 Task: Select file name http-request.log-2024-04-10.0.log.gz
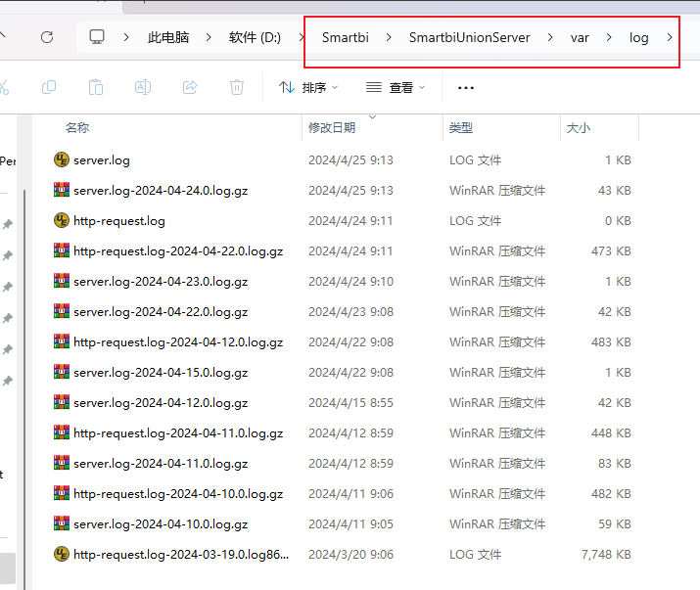[178, 494]
